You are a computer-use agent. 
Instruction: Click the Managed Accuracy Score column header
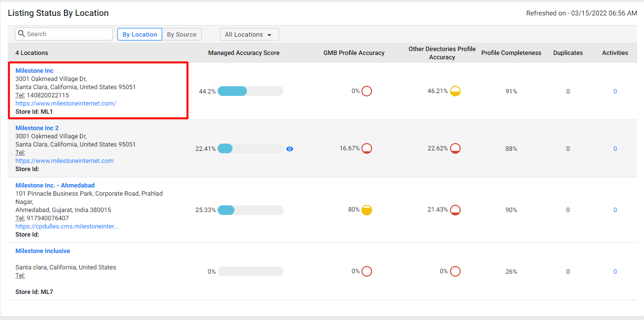click(244, 53)
